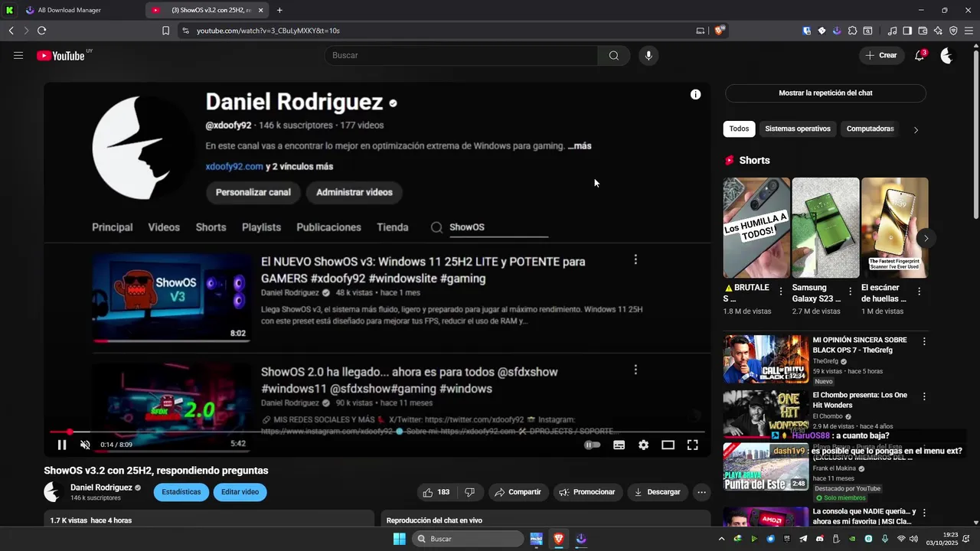Reload the page with refresh icon
Viewport: 980px width, 551px height.
point(41,31)
